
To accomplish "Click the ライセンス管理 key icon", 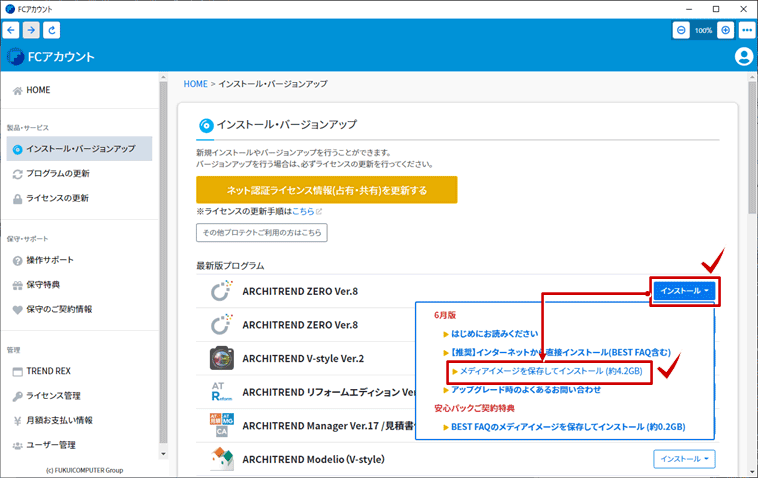I will (x=17, y=396).
